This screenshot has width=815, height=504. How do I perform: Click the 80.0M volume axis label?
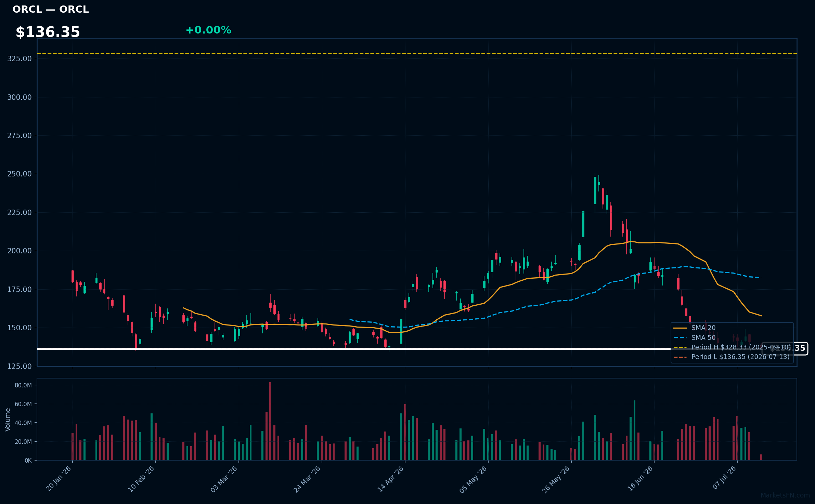(x=23, y=385)
